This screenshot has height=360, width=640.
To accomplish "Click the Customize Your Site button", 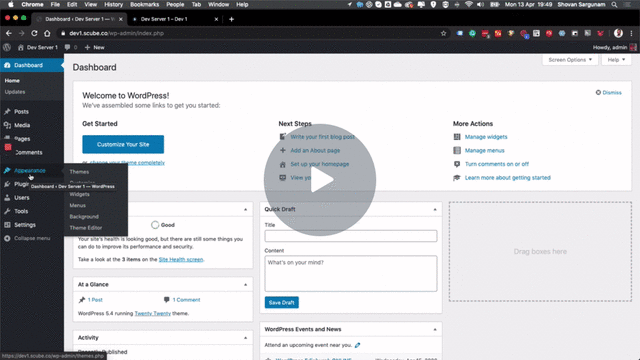I will (x=123, y=144).
